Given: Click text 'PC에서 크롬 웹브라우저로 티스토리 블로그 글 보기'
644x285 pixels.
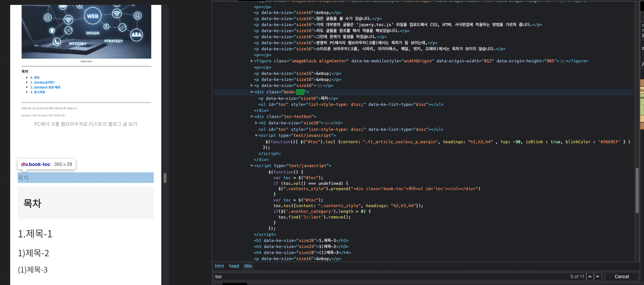Looking at the screenshot, I should 86,124.
